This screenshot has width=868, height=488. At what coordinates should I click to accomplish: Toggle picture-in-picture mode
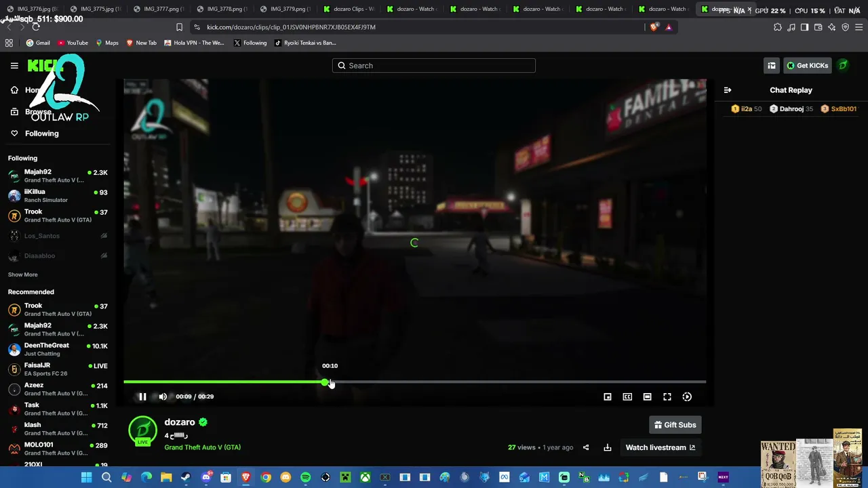608,396
